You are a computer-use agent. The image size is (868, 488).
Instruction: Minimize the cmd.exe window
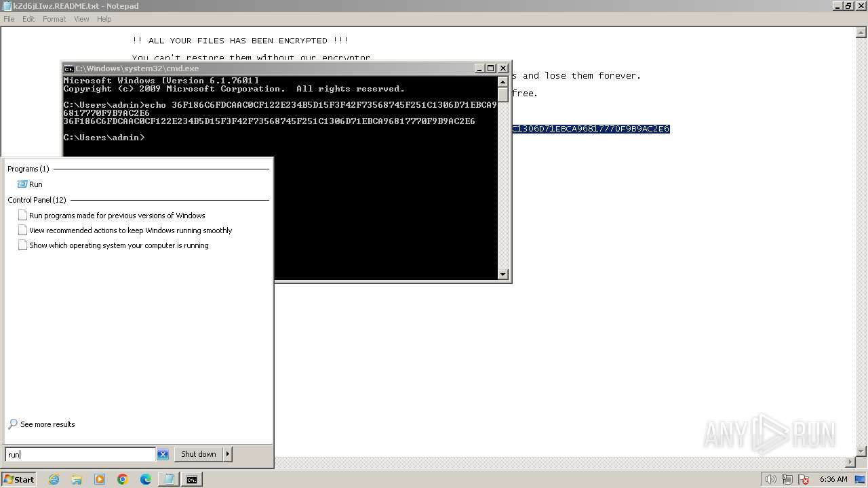(479, 68)
